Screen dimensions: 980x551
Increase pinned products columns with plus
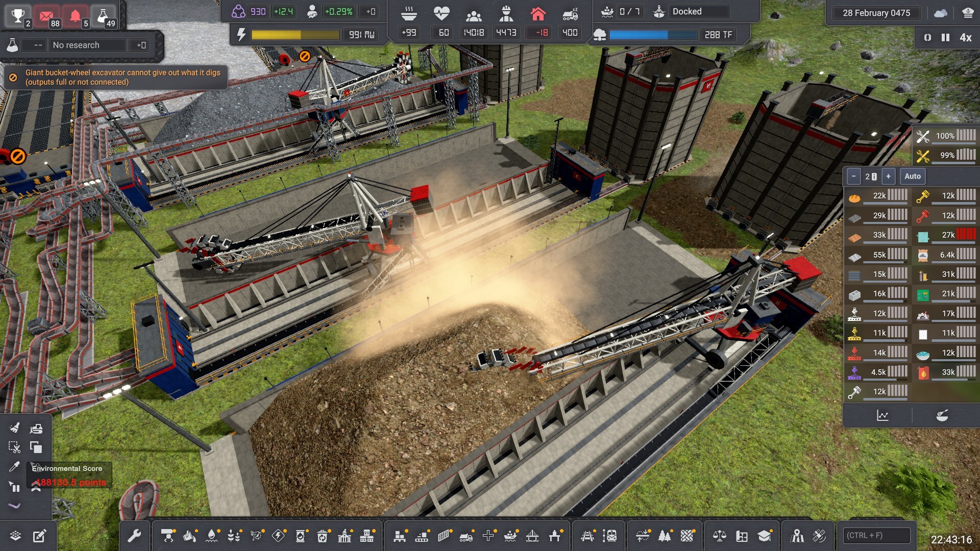click(x=888, y=177)
